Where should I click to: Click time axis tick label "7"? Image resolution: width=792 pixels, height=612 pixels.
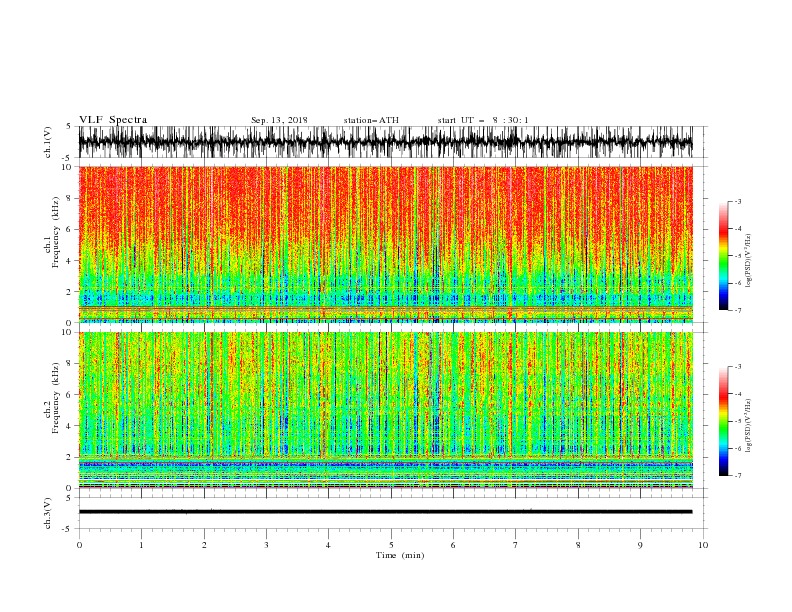pyautogui.click(x=516, y=545)
